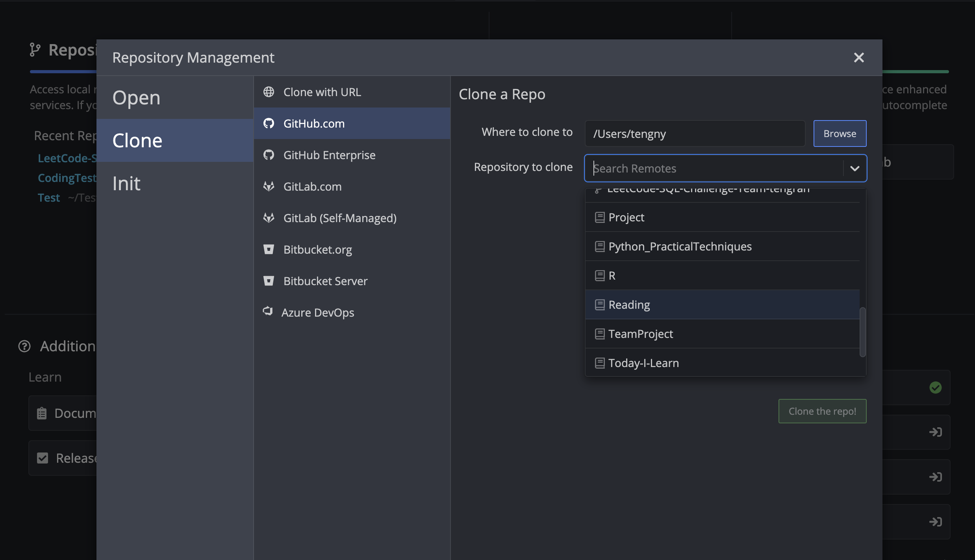Viewport: 975px width, 560px height.
Task: Click the Bitbucket icon next to Bitbucket Server
Action: coord(269,281)
